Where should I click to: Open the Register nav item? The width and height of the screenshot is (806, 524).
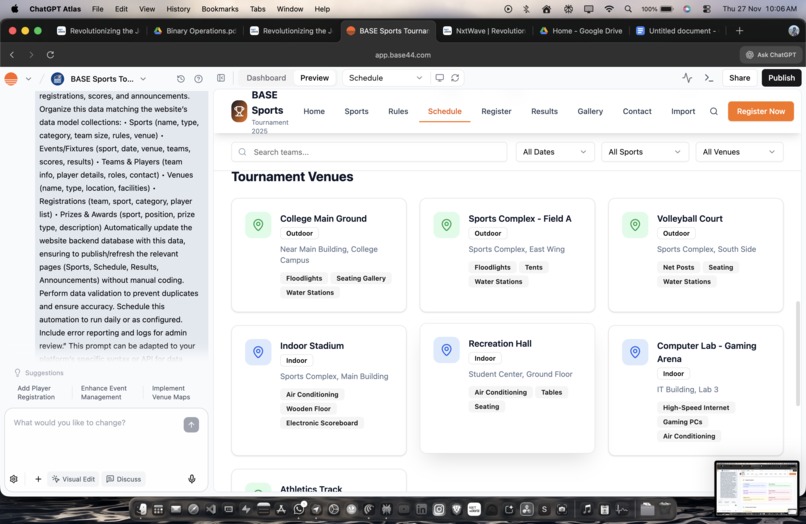tap(496, 111)
